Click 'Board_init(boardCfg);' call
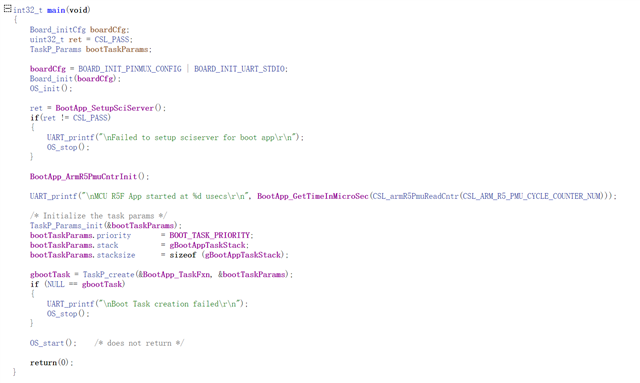This screenshot has height=383, width=640. (x=76, y=79)
